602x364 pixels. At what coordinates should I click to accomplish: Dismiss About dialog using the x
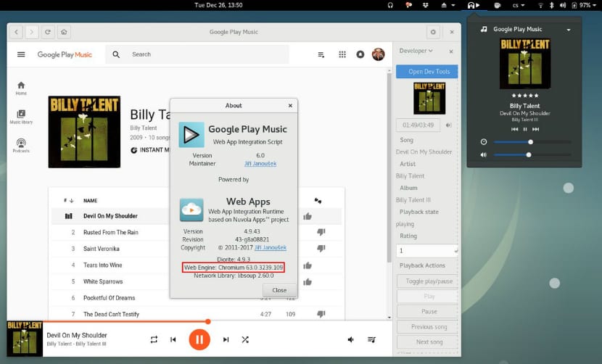(x=290, y=106)
